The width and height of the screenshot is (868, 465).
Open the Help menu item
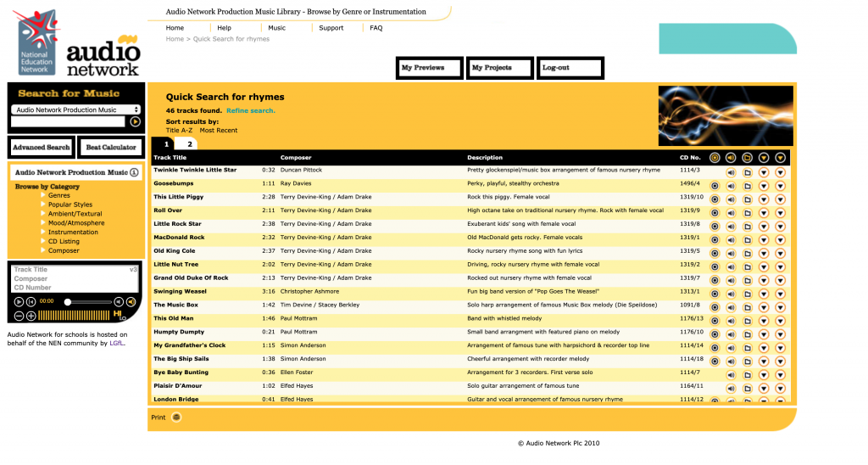click(224, 28)
